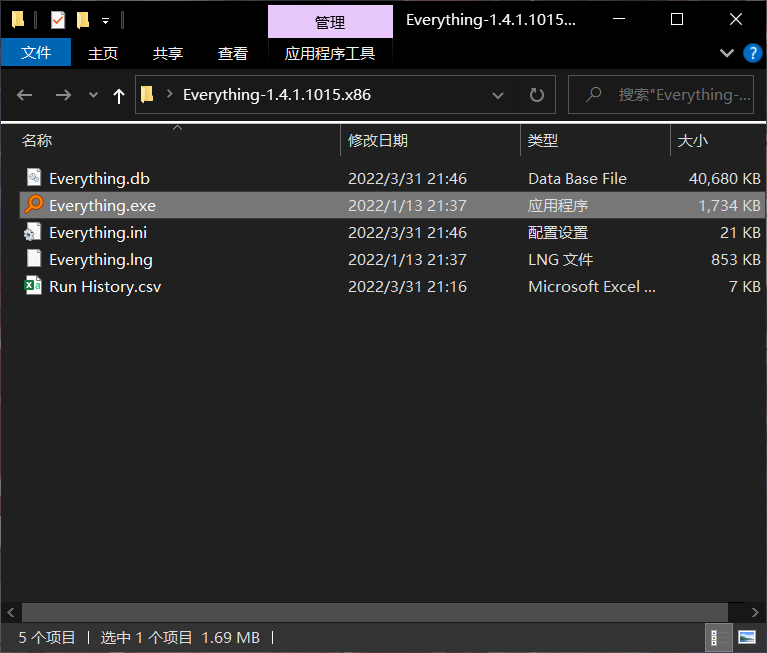Click the 2022/3/31 21:16 date cell
This screenshot has height=653, width=767.
click(x=407, y=286)
